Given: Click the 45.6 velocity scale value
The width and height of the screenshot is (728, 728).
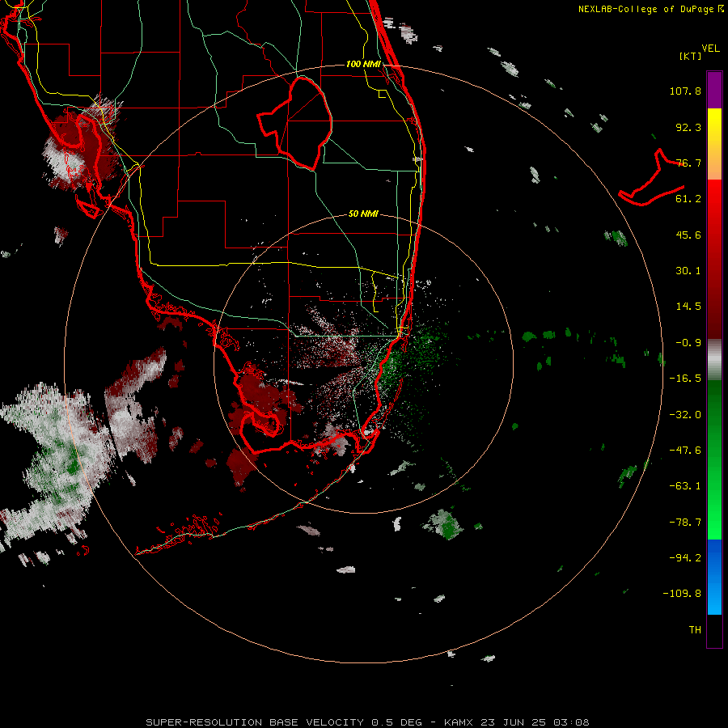Looking at the screenshot, I should point(688,235).
